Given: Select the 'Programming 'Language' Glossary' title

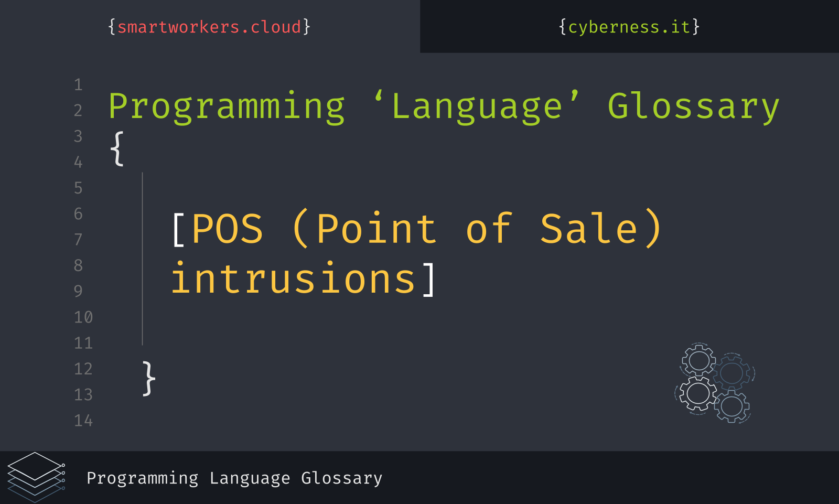Looking at the screenshot, I should pos(444,107).
